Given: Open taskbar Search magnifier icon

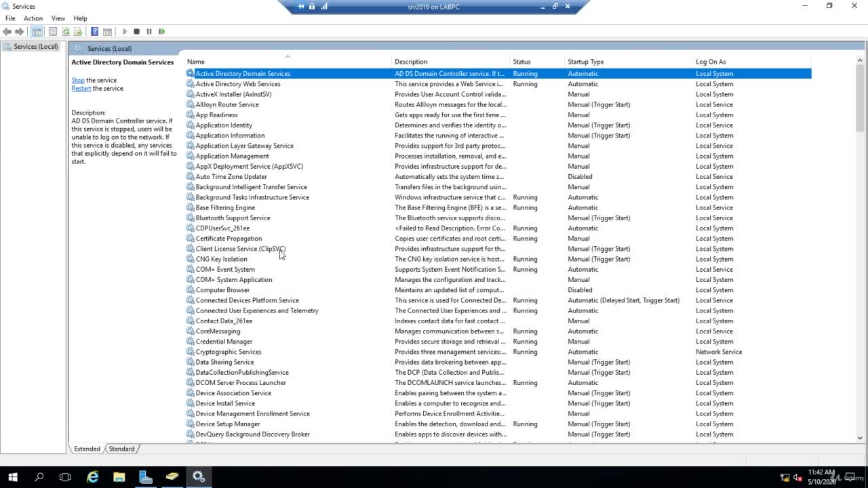Looking at the screenshot, I should (x=39, y=477).
